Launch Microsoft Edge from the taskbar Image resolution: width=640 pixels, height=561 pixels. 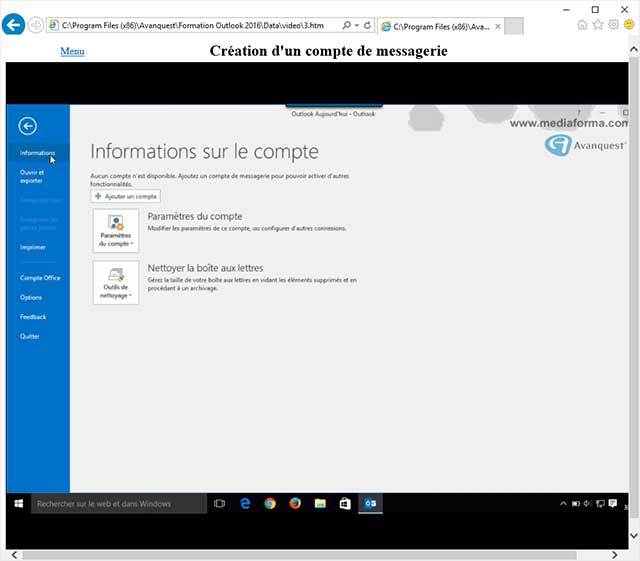click(x=245, y=504)
